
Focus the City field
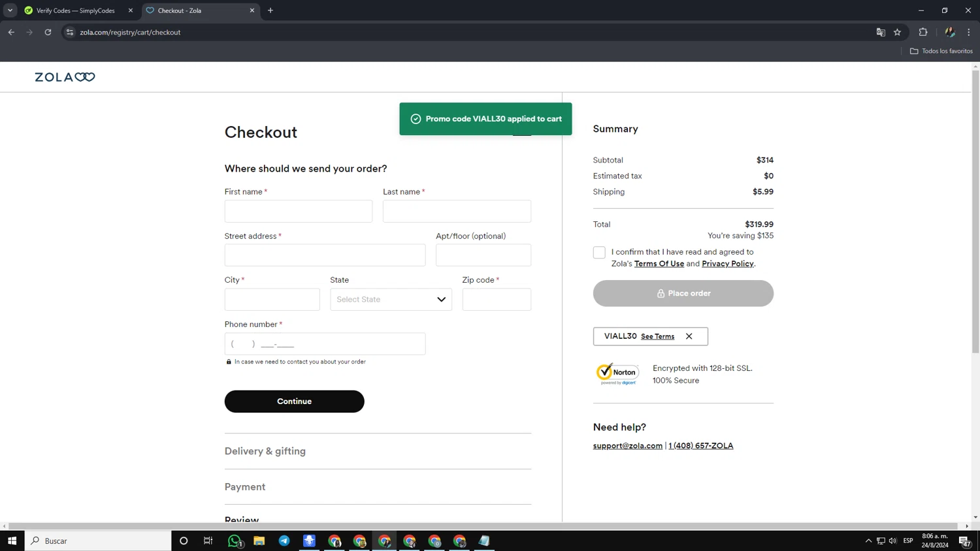272,300
